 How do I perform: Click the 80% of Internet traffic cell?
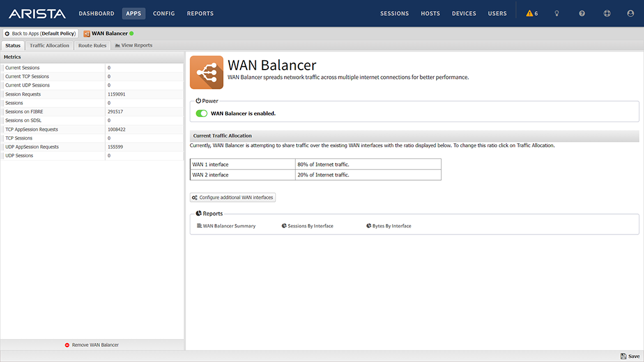click(368, 164)
